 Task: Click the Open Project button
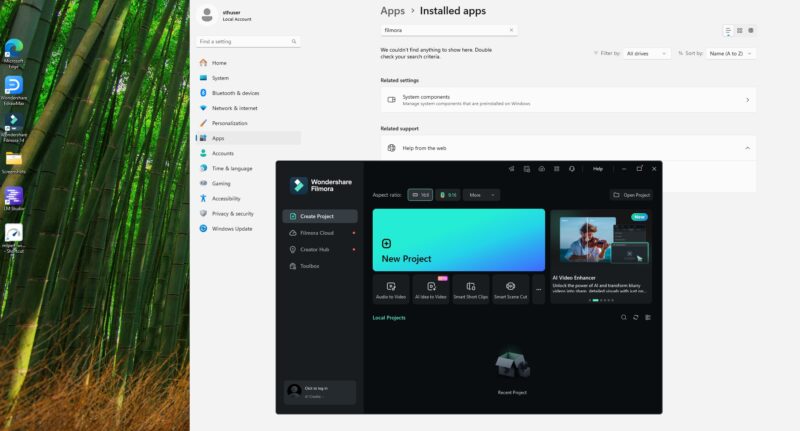pyautogui.click(x=631, y=195)
